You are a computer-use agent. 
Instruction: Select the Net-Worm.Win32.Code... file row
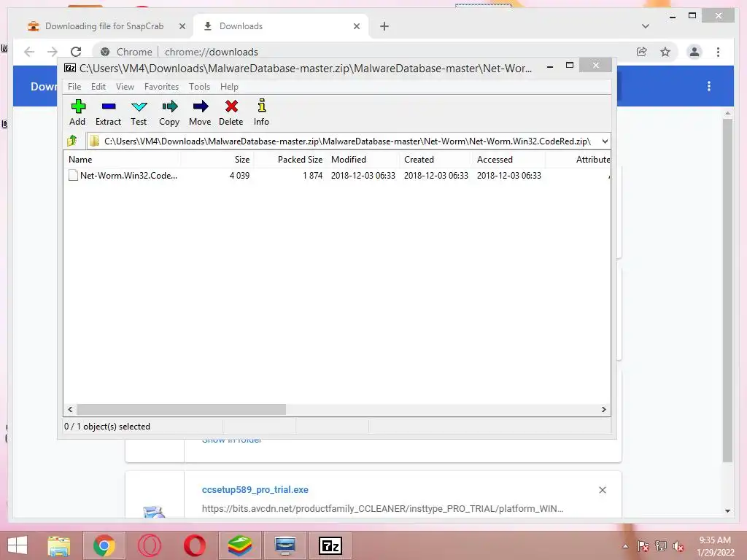337,175
